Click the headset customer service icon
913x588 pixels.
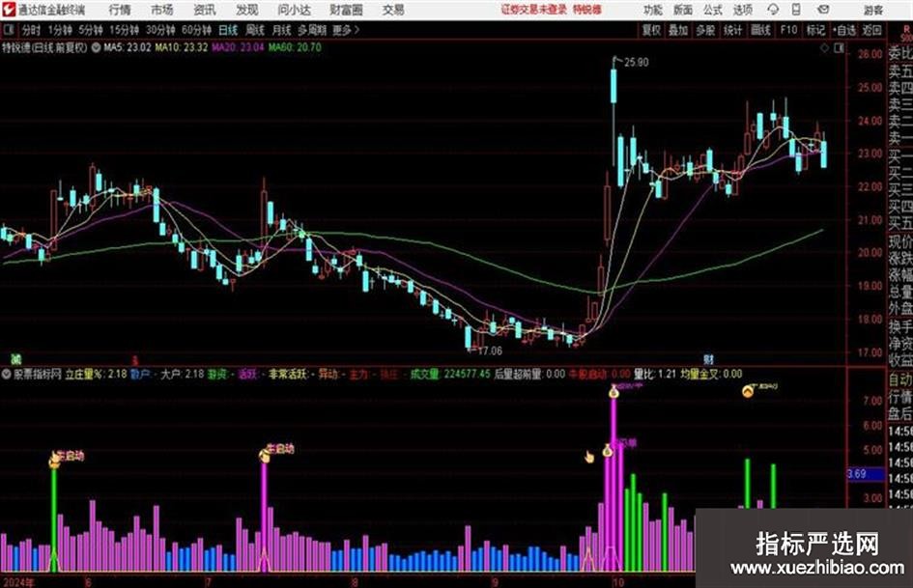coord(773,10)
